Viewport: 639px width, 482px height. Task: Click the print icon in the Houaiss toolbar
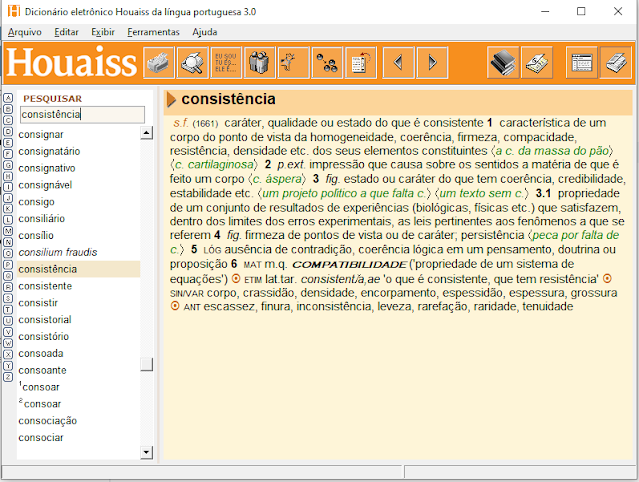(159, 63)
